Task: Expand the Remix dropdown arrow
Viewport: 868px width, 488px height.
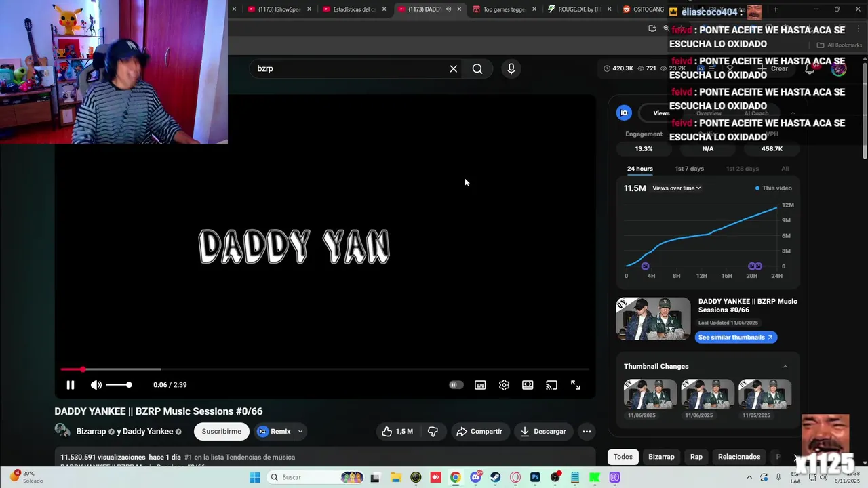Action: (x=300, y=432)
